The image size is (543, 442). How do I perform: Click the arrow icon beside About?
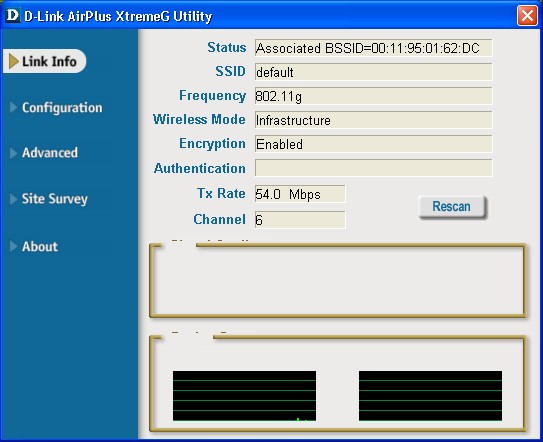point(14,246)
